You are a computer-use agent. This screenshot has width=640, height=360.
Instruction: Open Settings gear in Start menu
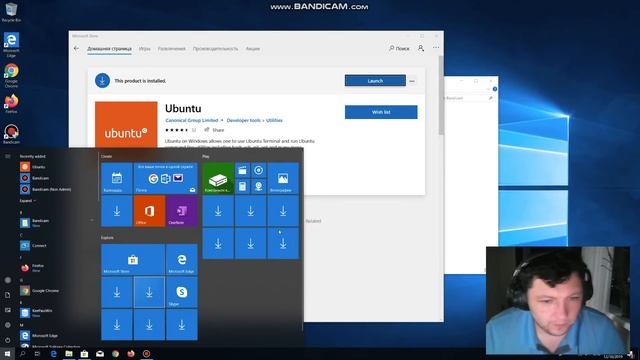(7, 325)
